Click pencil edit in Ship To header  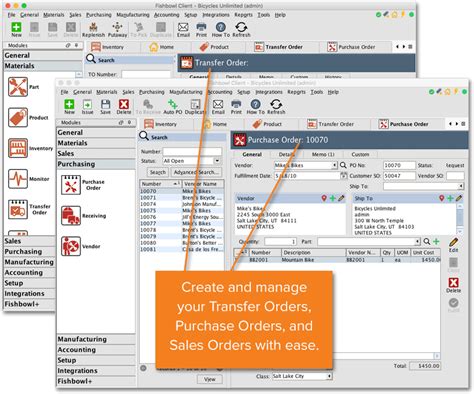459,198
